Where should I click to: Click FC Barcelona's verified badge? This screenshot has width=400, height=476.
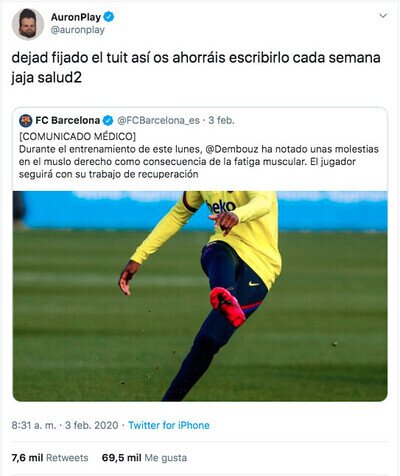coord(108,120)
